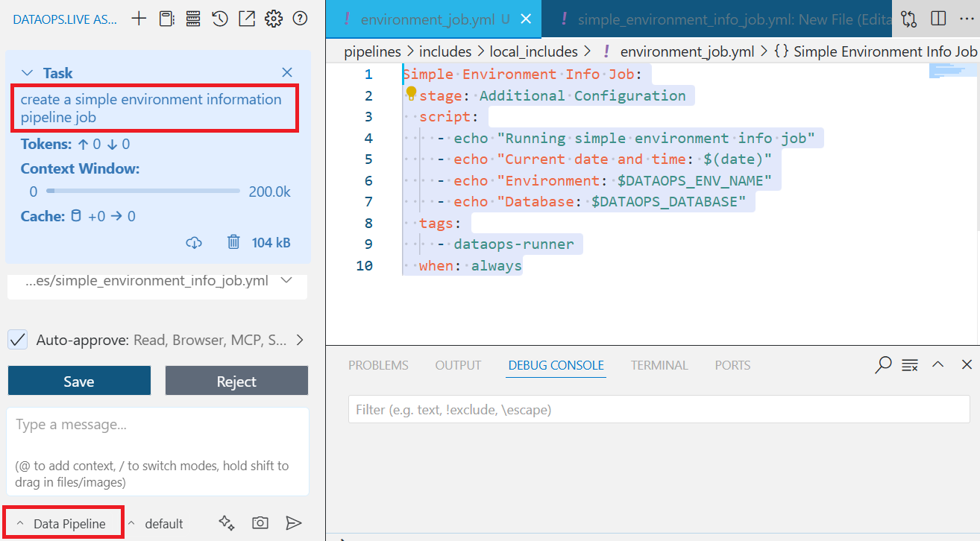Click line number 10 in the gutter
Image resolution: width=980 pixels, height=541 pixels.
pyautogui.click(x=364, y=265)
